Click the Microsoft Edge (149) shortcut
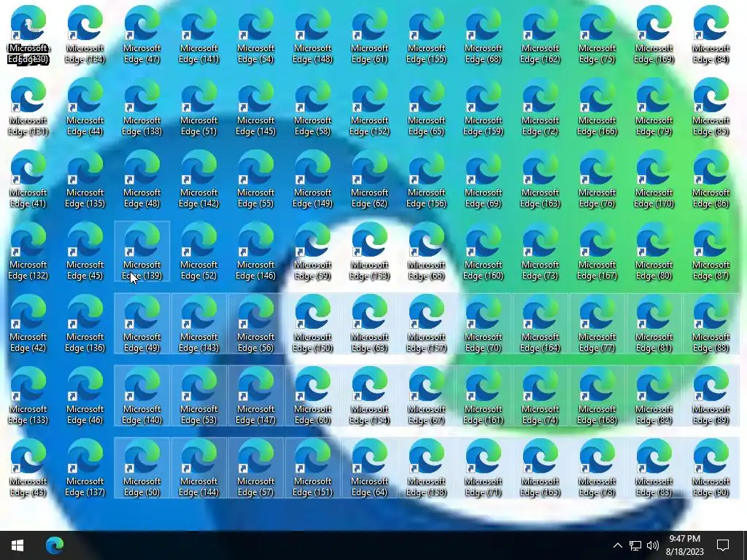 tap(312, 179)
